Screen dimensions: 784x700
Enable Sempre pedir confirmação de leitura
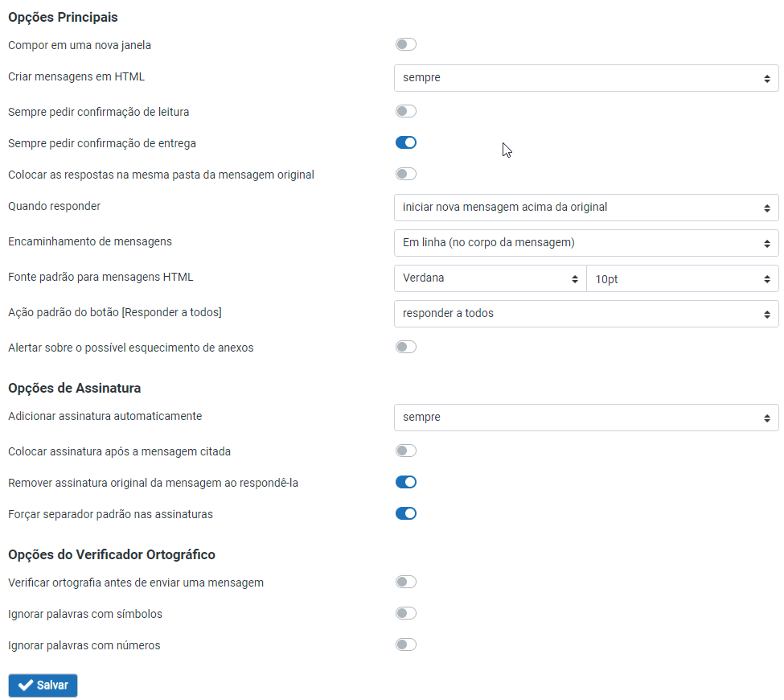[405, 111]
